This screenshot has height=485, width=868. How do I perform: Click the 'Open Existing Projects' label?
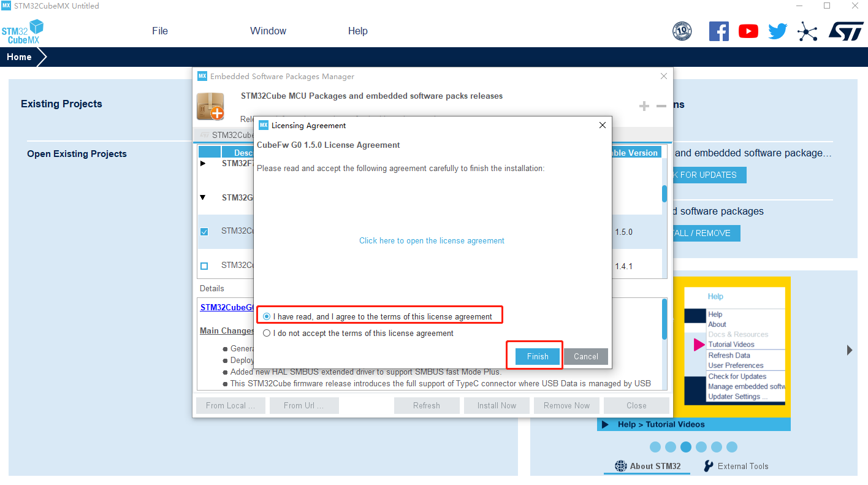point(77,154)
